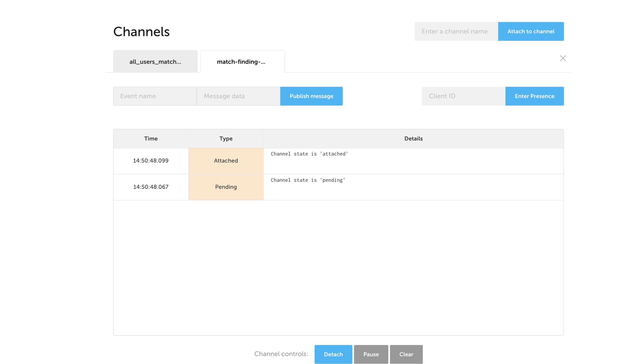Select the 14:50:48.099 timestamp cell
Image resolution: width=632 pixels, height=364 pixels.
(151, 161)
